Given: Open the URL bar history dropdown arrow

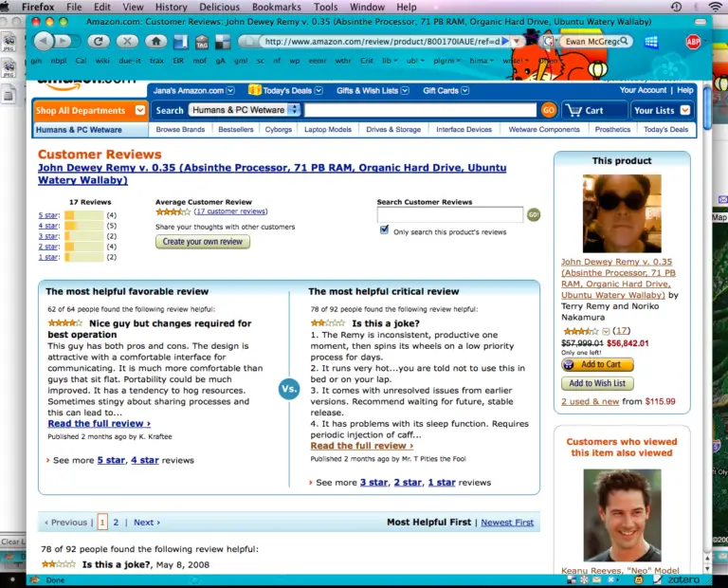Looking at the screenshot, I should tap(517, 42).
